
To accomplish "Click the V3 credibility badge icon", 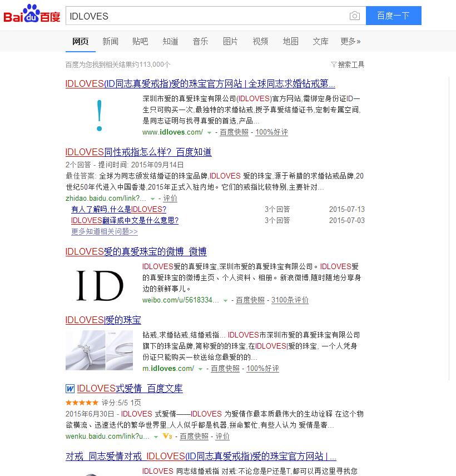I will [x=167, y=436].
